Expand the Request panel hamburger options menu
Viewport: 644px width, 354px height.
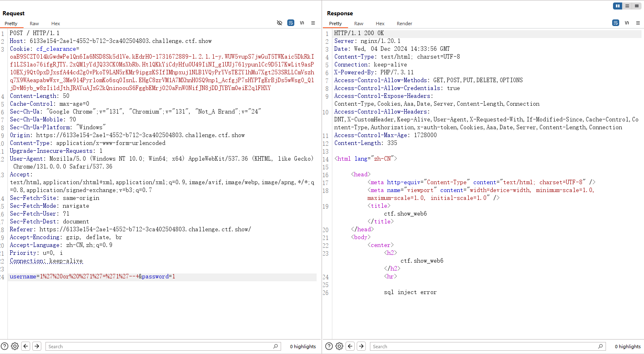tap(313, 23)
